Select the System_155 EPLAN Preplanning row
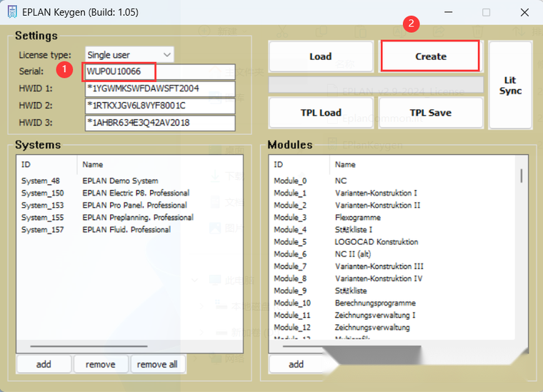This screenshot has width=543, height=392. pos(129,218)
